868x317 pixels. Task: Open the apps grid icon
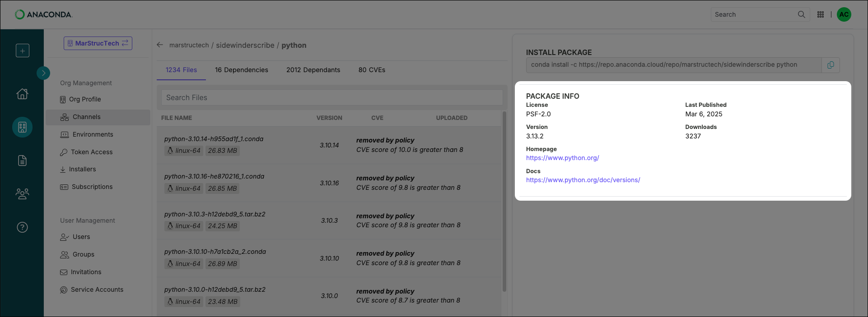821,14
